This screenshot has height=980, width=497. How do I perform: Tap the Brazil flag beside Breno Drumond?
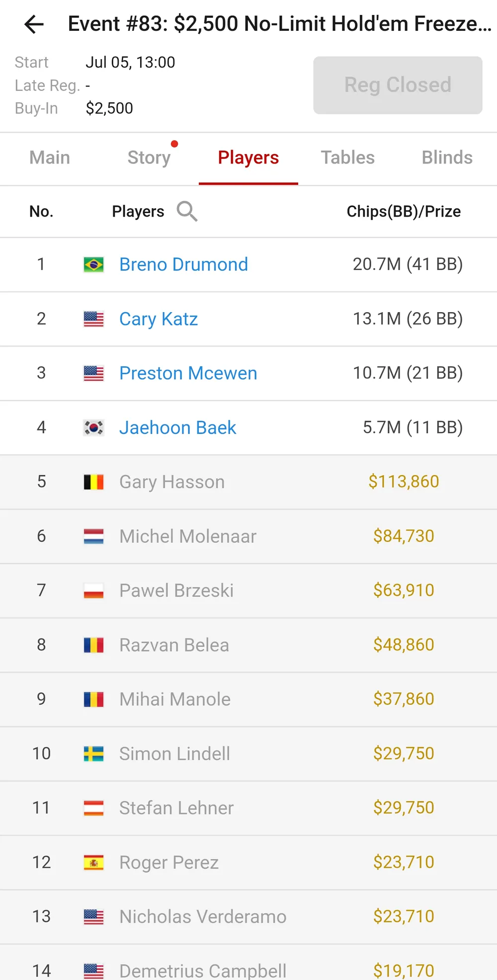(93, 264)
